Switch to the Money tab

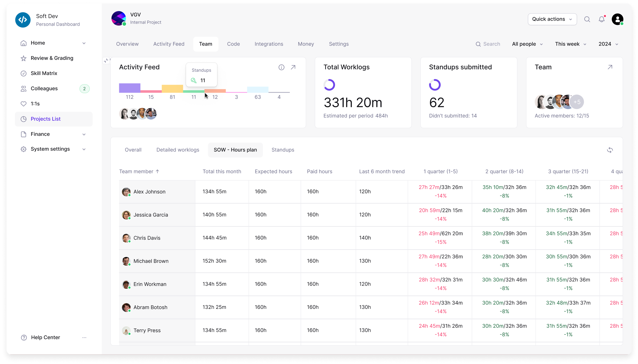(x=306, y=44)
